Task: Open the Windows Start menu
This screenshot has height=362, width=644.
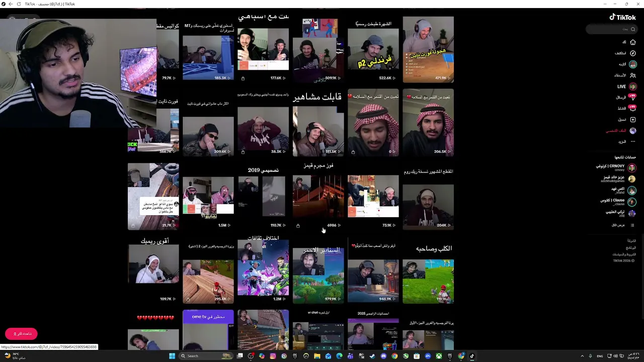Action: [172, 356]
